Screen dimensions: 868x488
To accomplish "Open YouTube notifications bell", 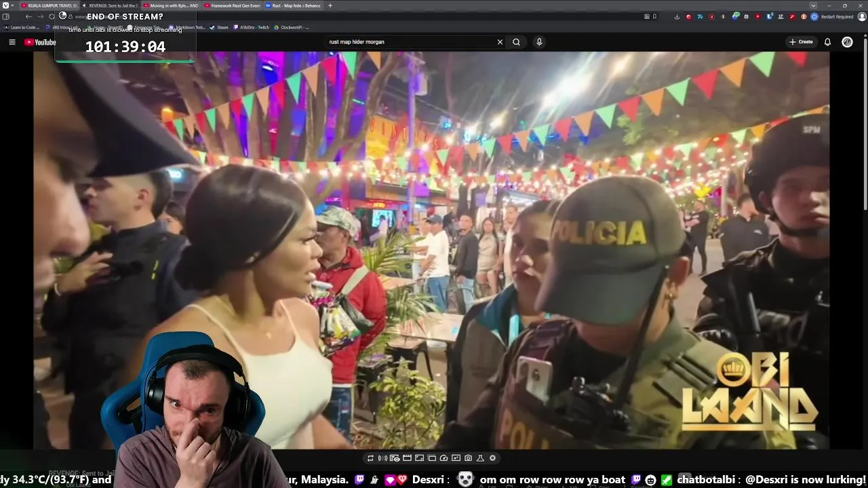I will click(827, 42).
